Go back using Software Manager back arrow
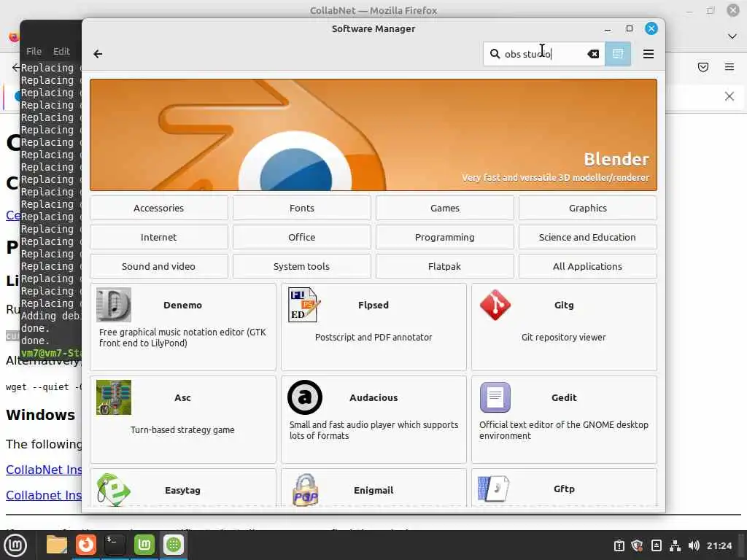This screenshot has height=560, width=747. click(98, 54)
